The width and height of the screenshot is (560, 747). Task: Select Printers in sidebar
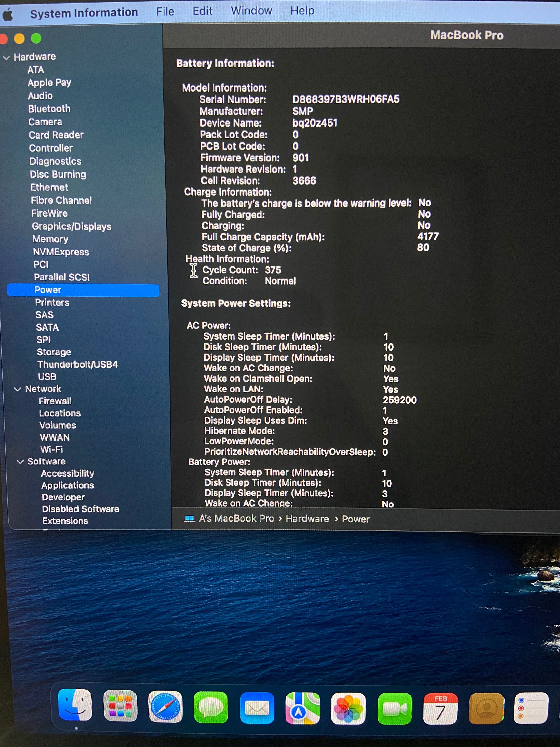(x=52, y=303)
